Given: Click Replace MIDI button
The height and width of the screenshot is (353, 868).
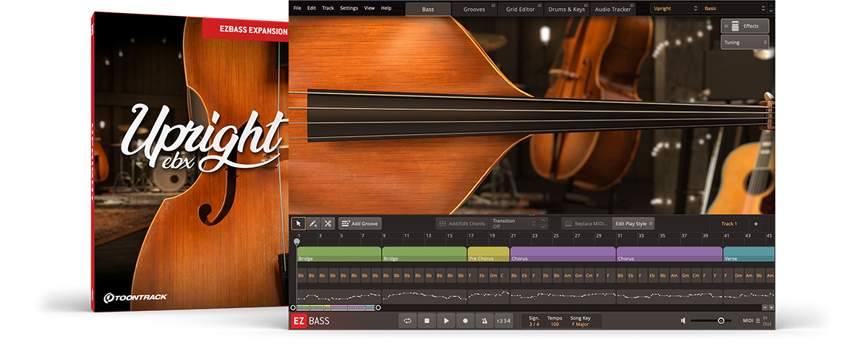Looking at the screenshot, I should point(587,224).
